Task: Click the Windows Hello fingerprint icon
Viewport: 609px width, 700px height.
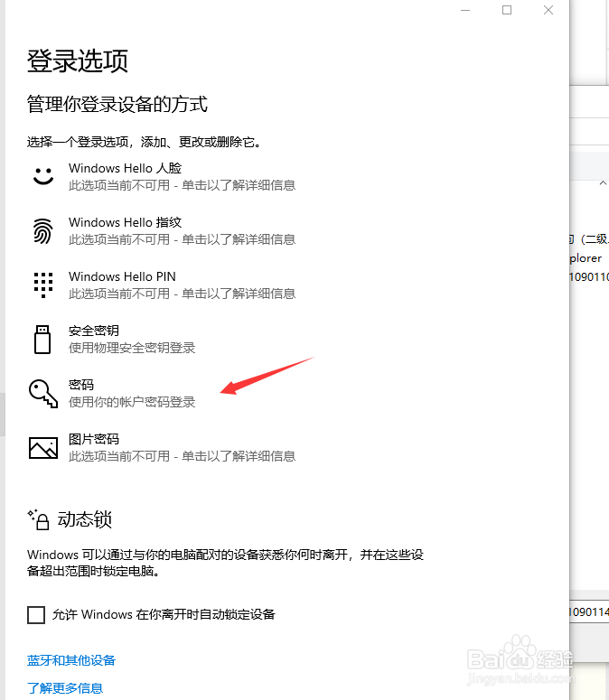Action: click(42, 231)
